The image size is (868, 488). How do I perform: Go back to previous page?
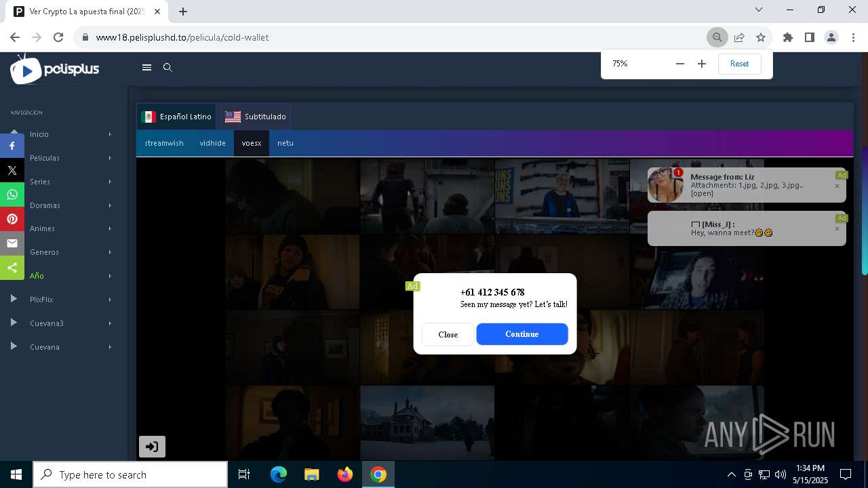coord(15,37)
